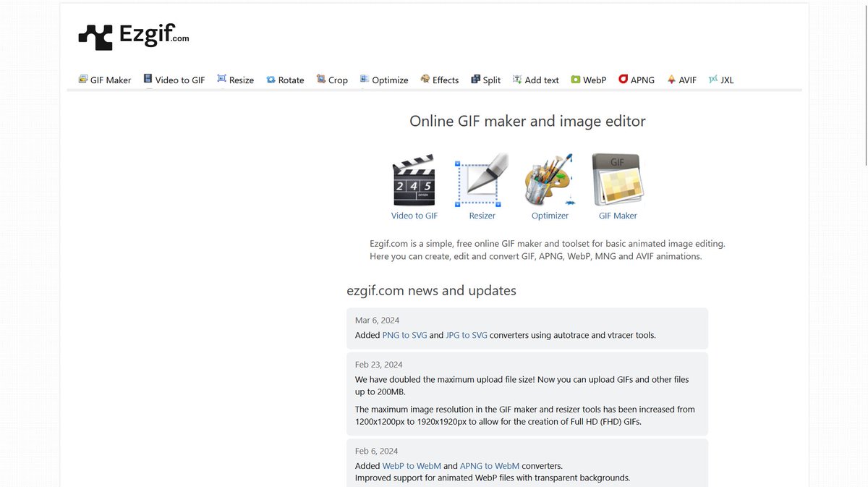Click the Video to GIF film icon
The height and width of the screenshot is (487, 868).
[148, 79]
